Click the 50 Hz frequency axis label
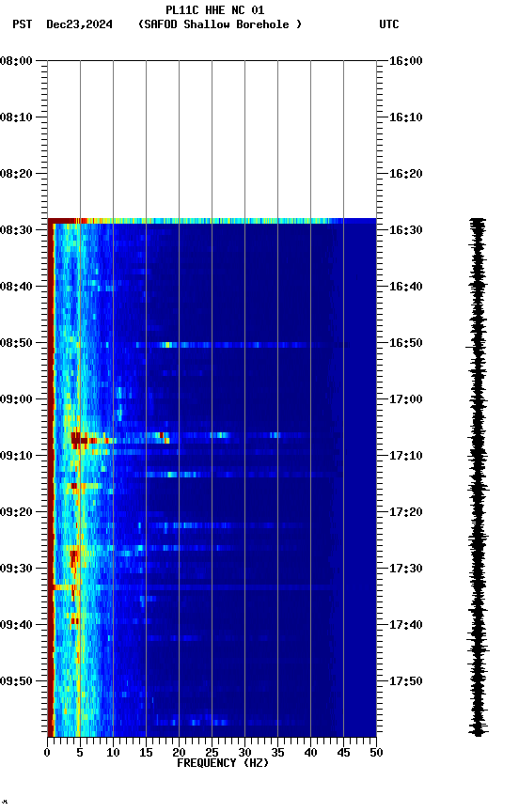Screen dimensions: 519x812 [377, 753]
